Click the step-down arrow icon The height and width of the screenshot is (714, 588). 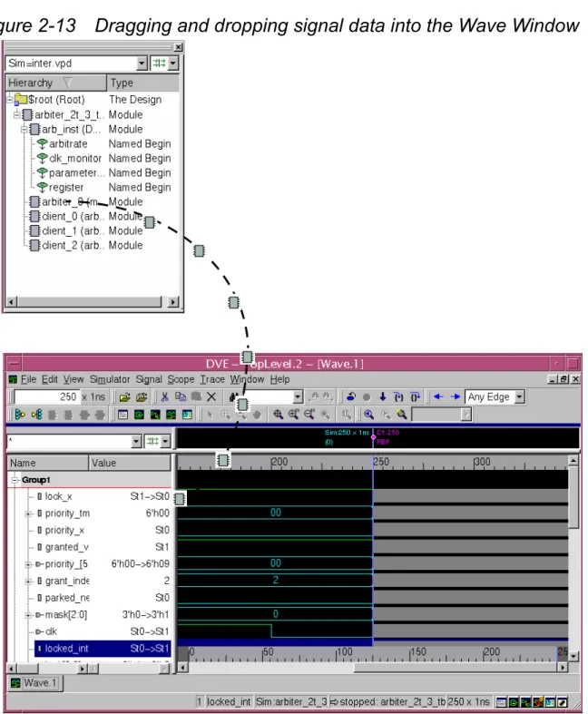(x=383, y=396)
